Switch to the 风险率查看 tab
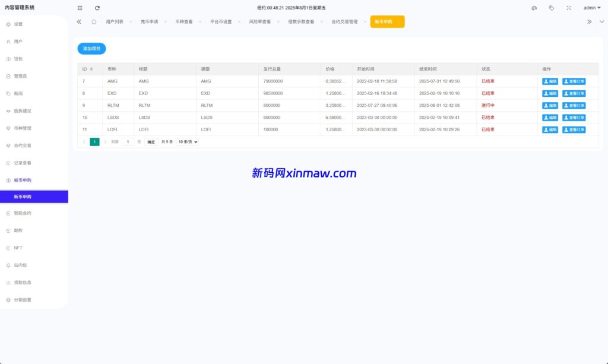Image resolution: width=608 pixels, height=364 pixels. pos(259,21)
